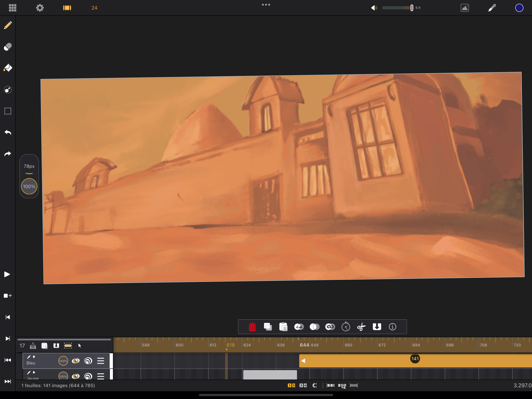Viewport: 532px width, 399px height.
Task: Select the Eraser tool in left sidebar
Action: [x=8, y=47]
